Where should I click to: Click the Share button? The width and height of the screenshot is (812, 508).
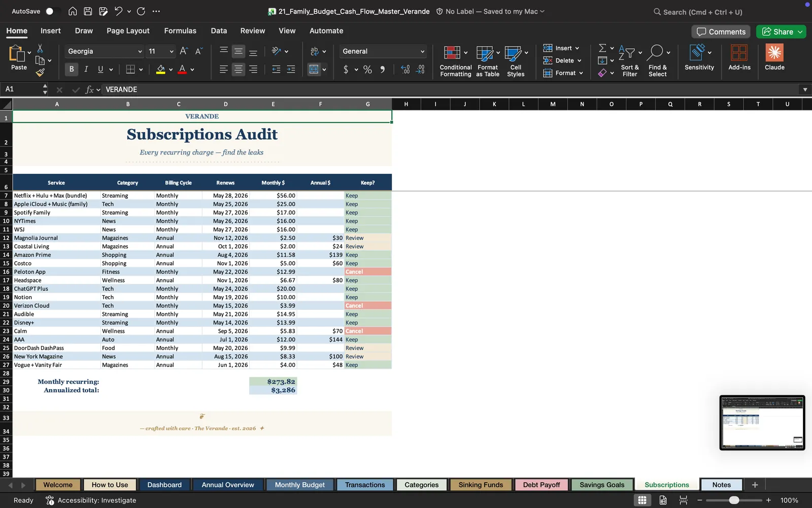(781, 31)
